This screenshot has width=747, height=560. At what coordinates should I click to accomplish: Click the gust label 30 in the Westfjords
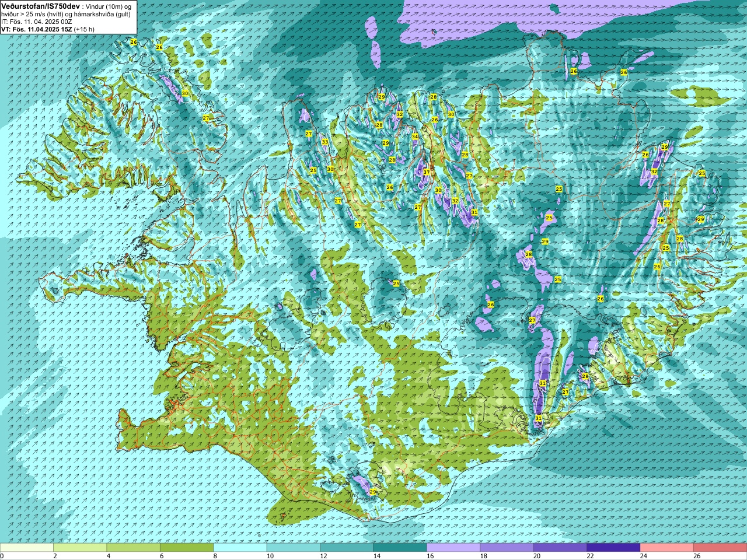click(x=185, y=93)
